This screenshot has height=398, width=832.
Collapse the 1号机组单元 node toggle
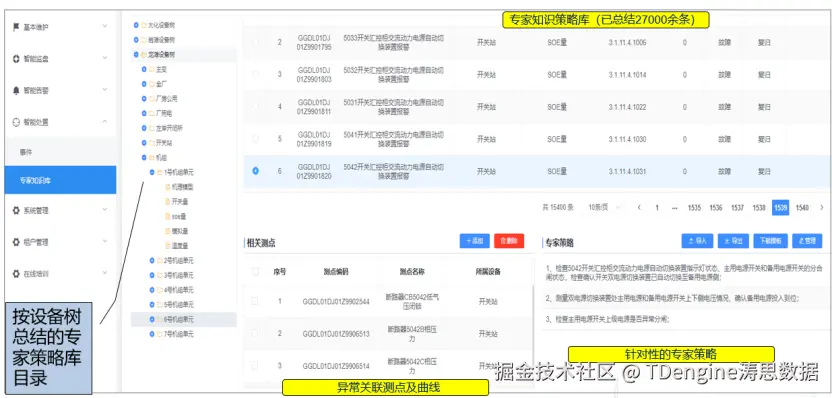pyautogui.click(x=152, y=172)
